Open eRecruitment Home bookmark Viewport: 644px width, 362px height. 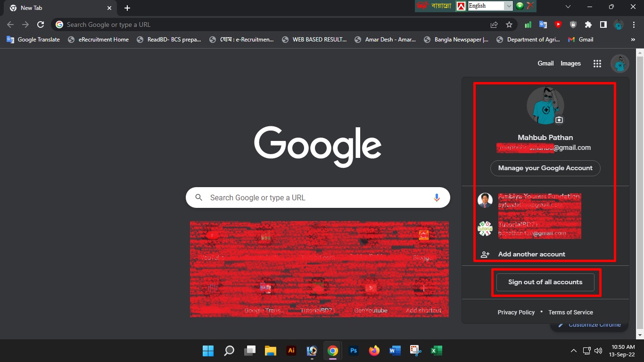tap(98, 40)
